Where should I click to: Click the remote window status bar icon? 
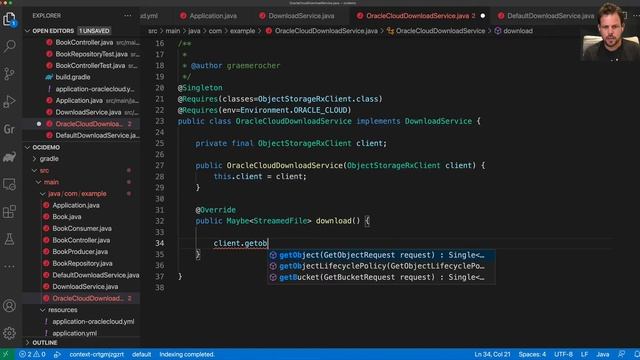6,354
